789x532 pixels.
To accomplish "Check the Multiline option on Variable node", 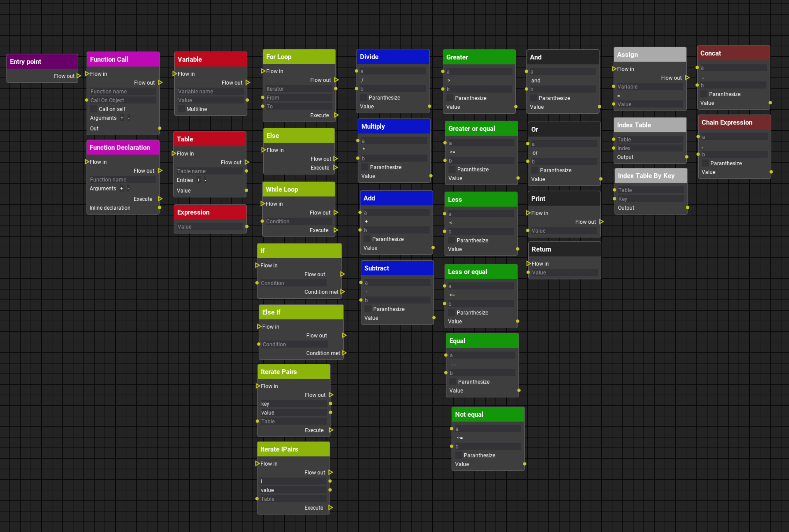I will [x=181, y=109].
